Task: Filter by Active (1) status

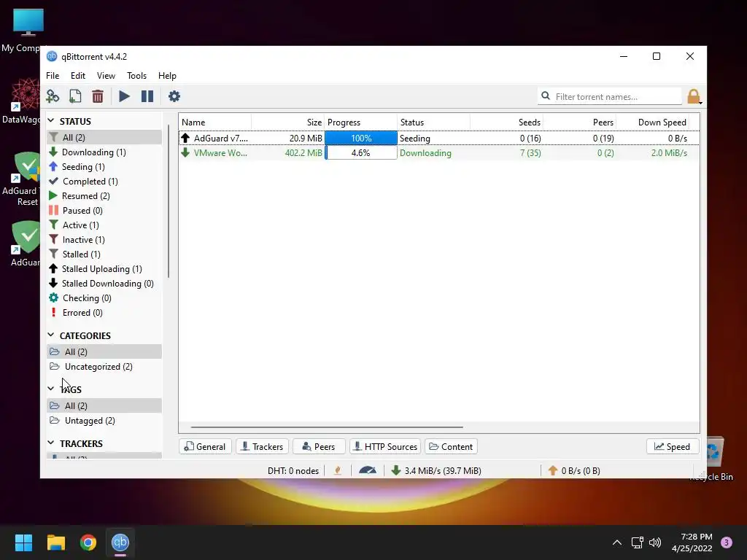Action: (80, 225)
